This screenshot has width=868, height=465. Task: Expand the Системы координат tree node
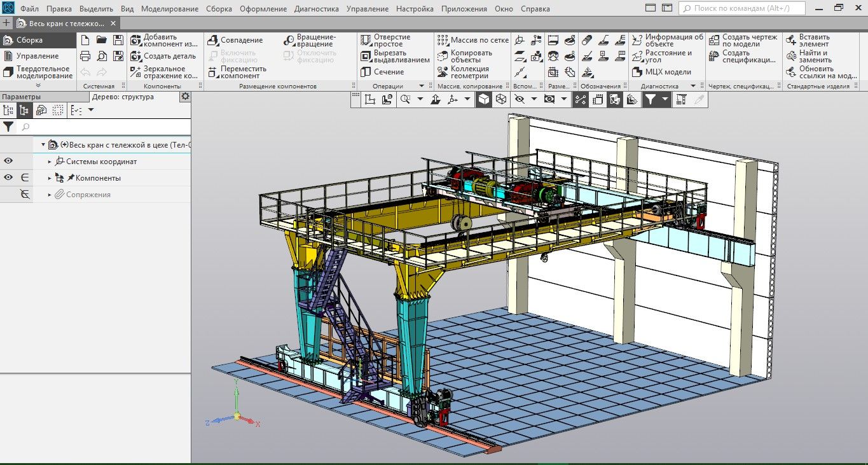click(x=50, y=162)
